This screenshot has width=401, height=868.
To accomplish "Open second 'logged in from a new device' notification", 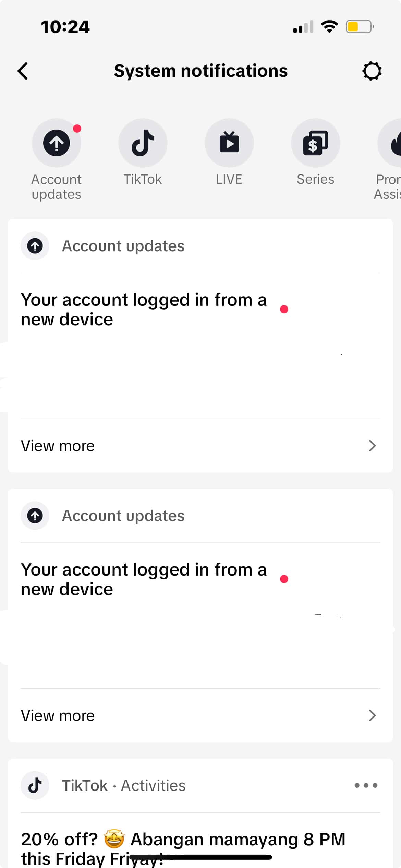I will pos(144,579).
